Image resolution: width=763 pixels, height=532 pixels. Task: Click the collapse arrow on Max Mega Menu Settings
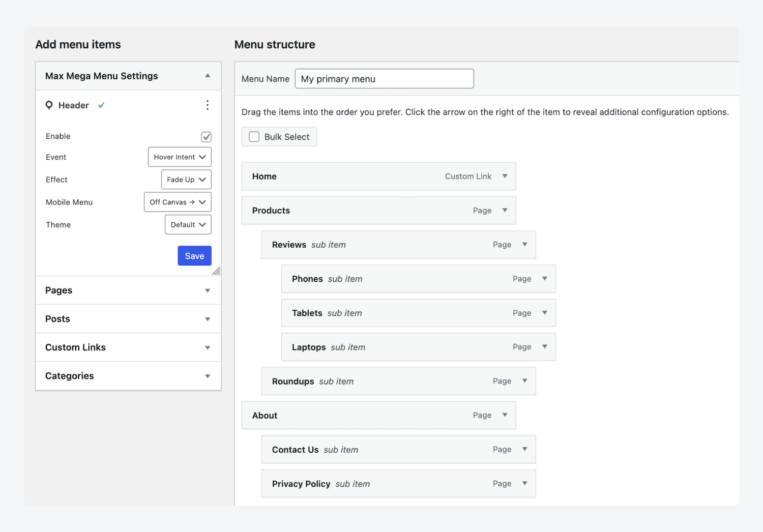coord(208,75)
